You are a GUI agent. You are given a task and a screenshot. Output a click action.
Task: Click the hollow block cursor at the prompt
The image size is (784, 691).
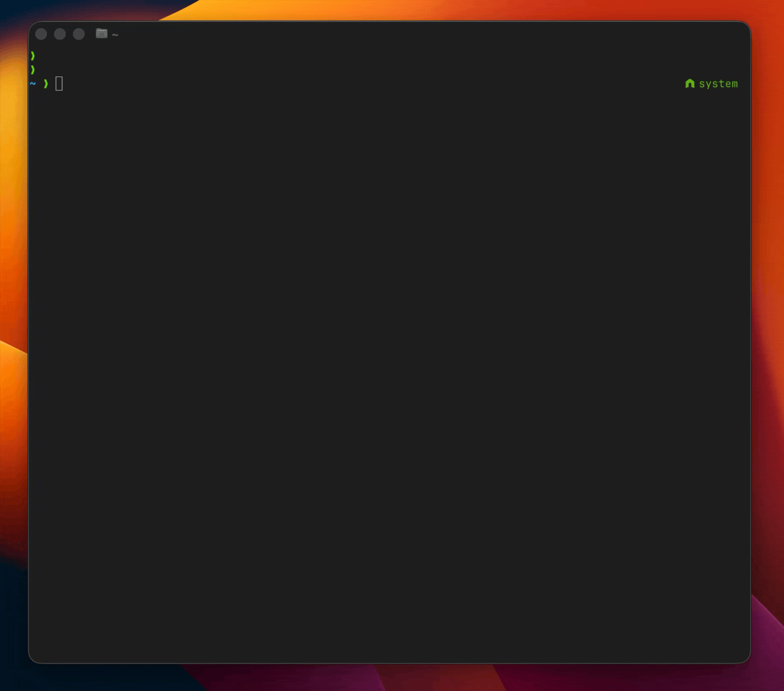[59, 84]
